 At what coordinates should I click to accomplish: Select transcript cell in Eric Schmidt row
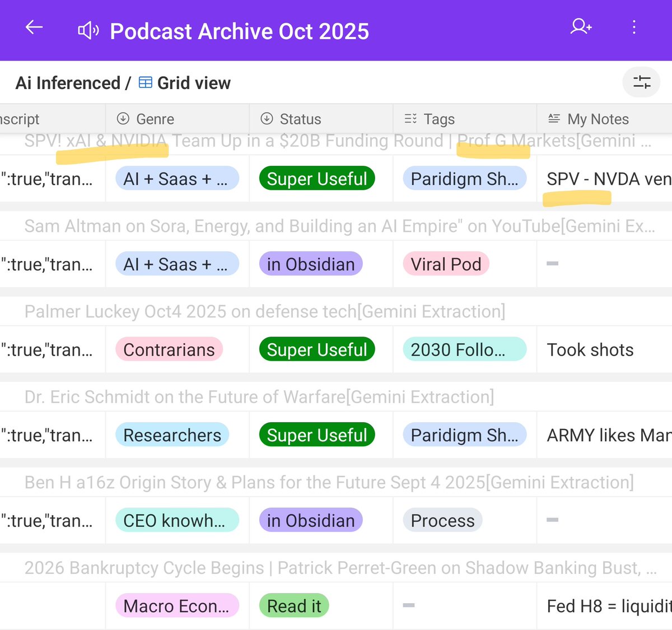53,435
